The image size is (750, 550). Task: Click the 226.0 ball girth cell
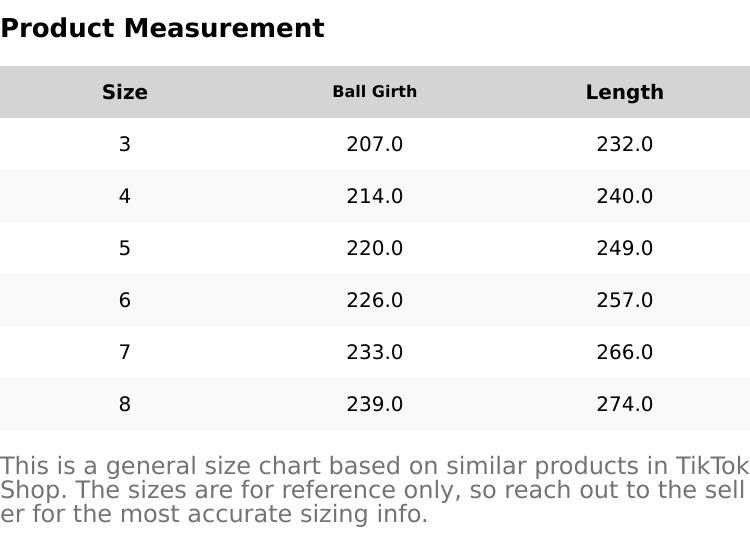pos(375,300)
